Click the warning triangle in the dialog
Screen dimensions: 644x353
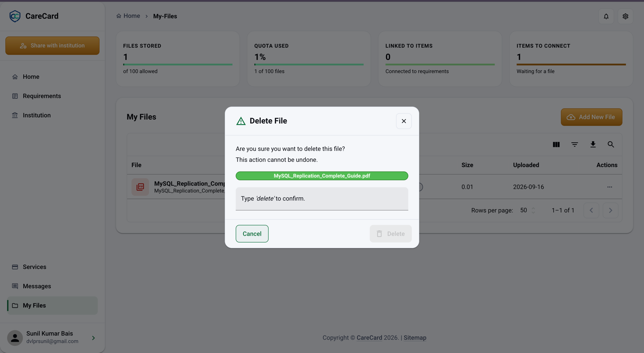[x=241, y=121]
